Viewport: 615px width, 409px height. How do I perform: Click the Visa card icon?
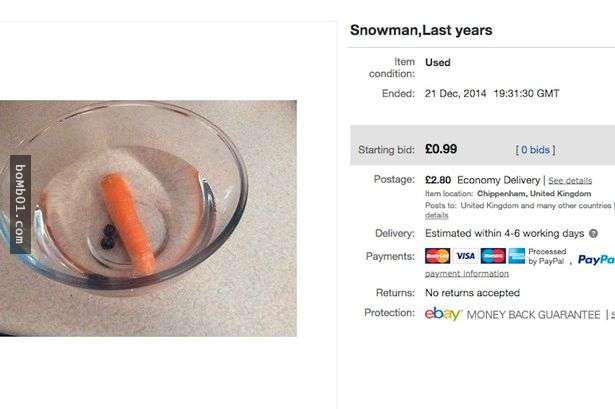coord(465,255)
